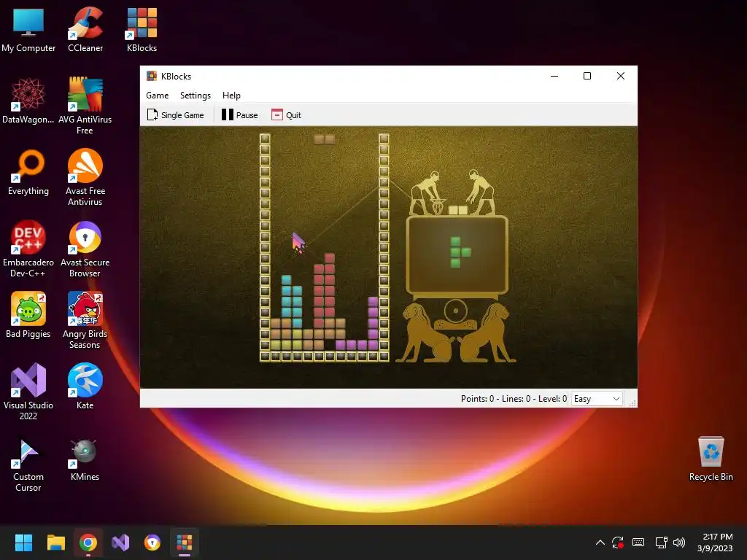Select the Bad Piggies shortcut
This screenshot has width=747, height=560.
[28, 315]
